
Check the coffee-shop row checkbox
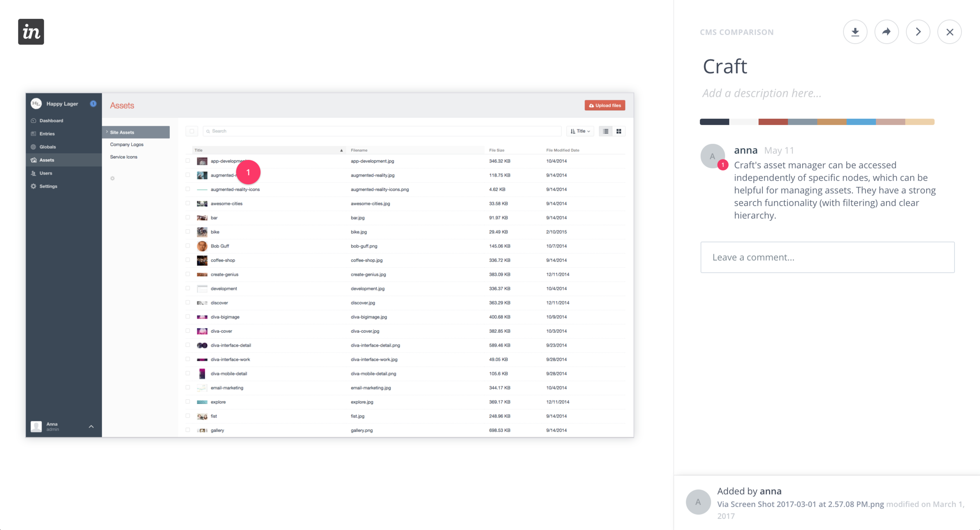[x=188, y=260]
